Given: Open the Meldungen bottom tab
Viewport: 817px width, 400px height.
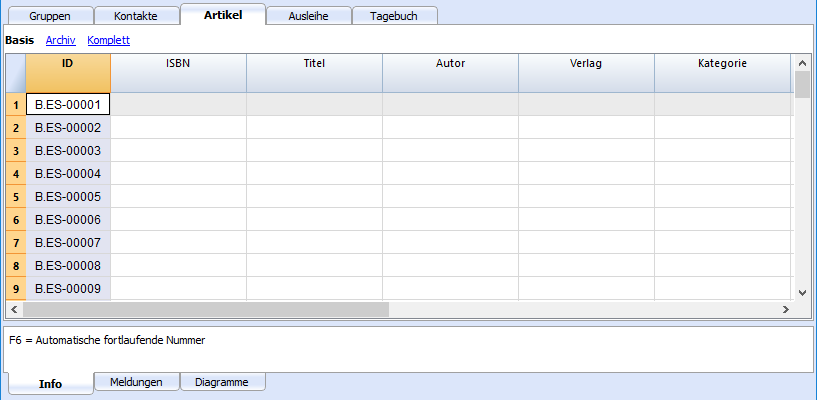Looking at the screenshot, I should [137, 382].
